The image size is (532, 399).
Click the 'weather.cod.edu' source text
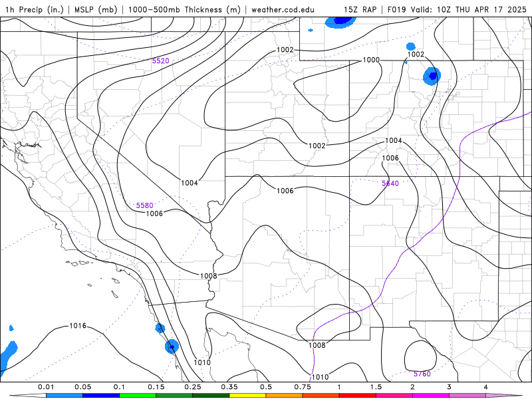283,9
